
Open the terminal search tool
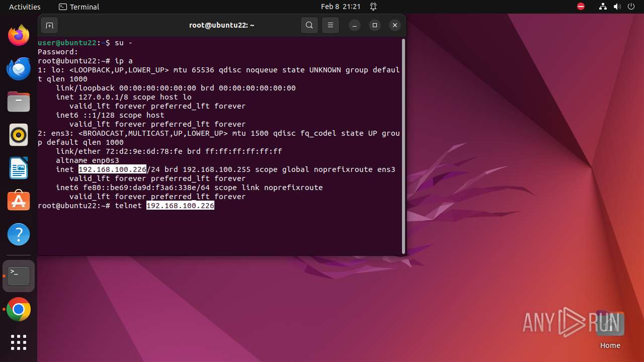[309, 25]
